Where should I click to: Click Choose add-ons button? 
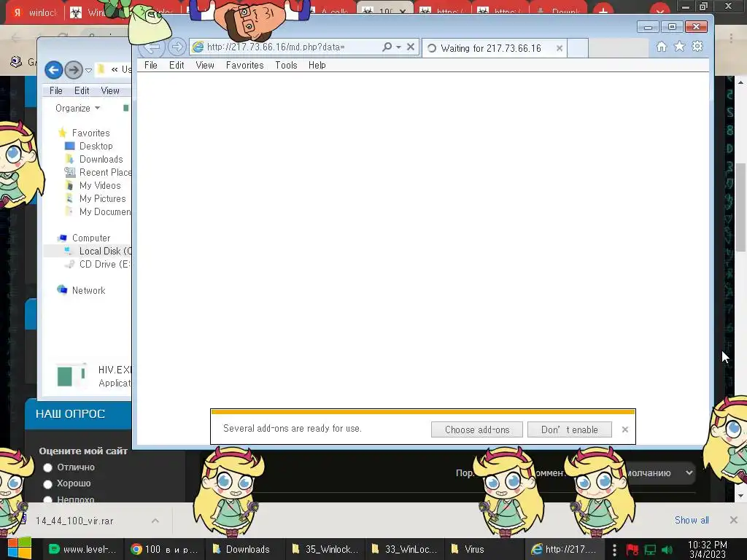477,429
